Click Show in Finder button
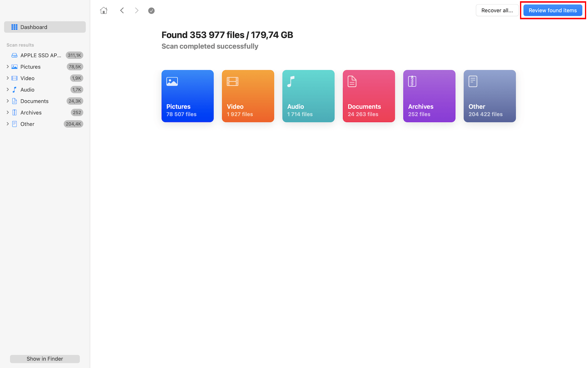Screen dimensions: 588x368 [x=44, y=359]
